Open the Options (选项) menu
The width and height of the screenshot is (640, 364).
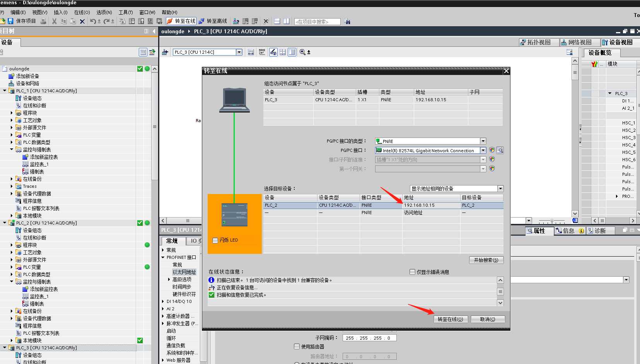pyautogui.click(x=104, y=12)
